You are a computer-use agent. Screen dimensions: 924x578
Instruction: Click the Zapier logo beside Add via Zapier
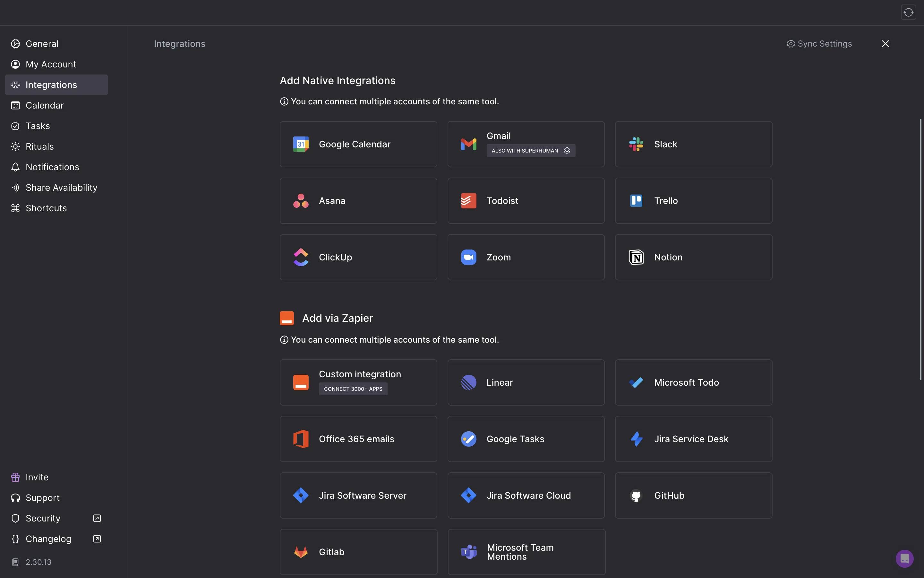(287, 318)
